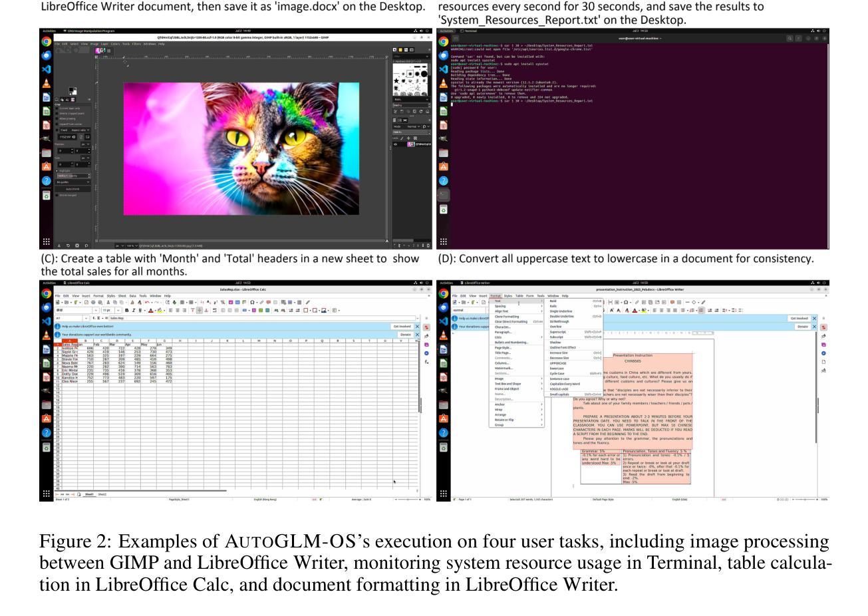Click the Help dock icon in the Writer screenshot
This screenshot has height=616, width=868.
(x=443, y=432)
